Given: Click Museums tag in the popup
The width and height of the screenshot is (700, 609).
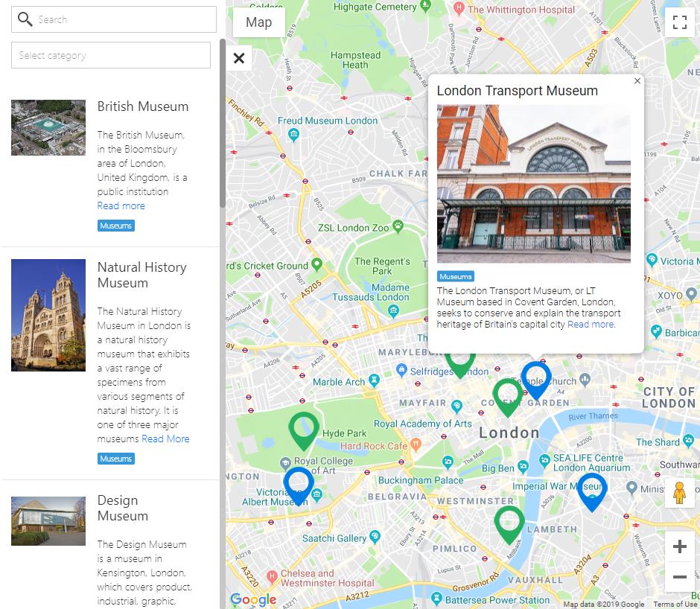Looking at the screenshot, I should tap(455, 276).
